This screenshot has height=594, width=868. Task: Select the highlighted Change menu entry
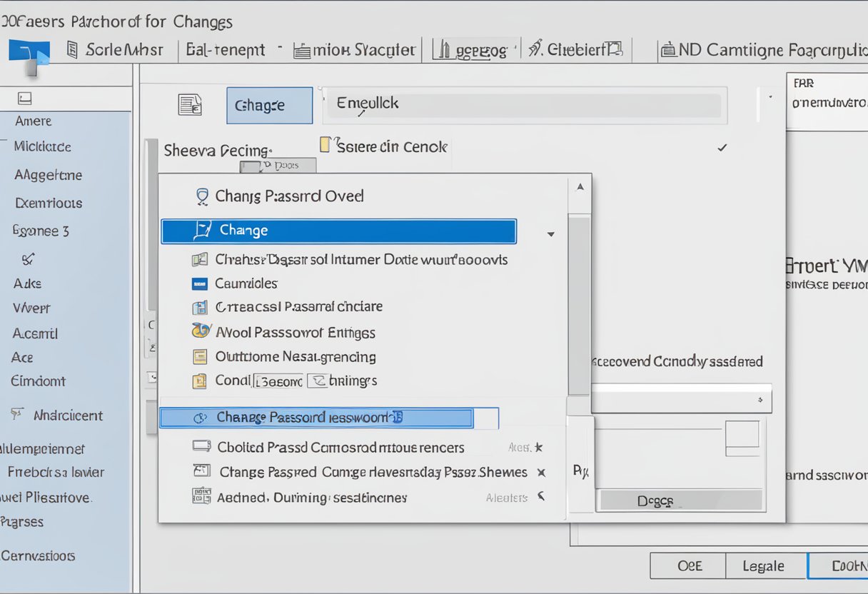point(338,231)
